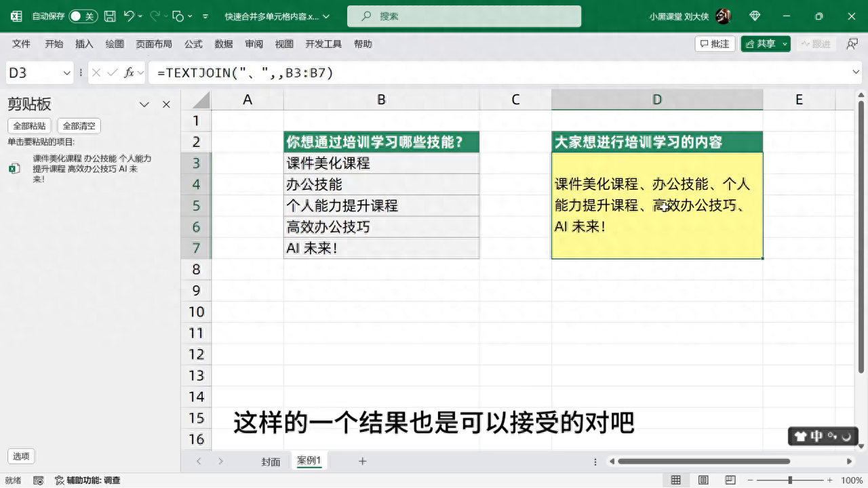Add a new sheet with plus icon
This screenshot has width=868, height=488.
[x=362, y=461]
